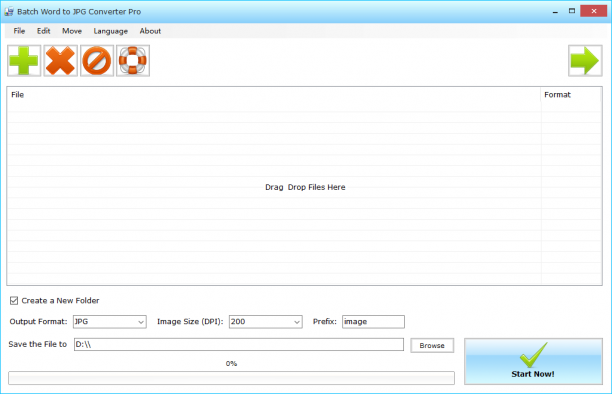Open the File menu
This screenshot has width=612, height=394.
pyautogui.click(x=19, y=31)
